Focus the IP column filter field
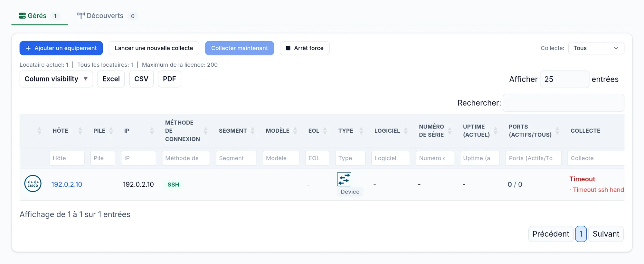The width and height of the screenshot is (644, 264). point(138,158)
